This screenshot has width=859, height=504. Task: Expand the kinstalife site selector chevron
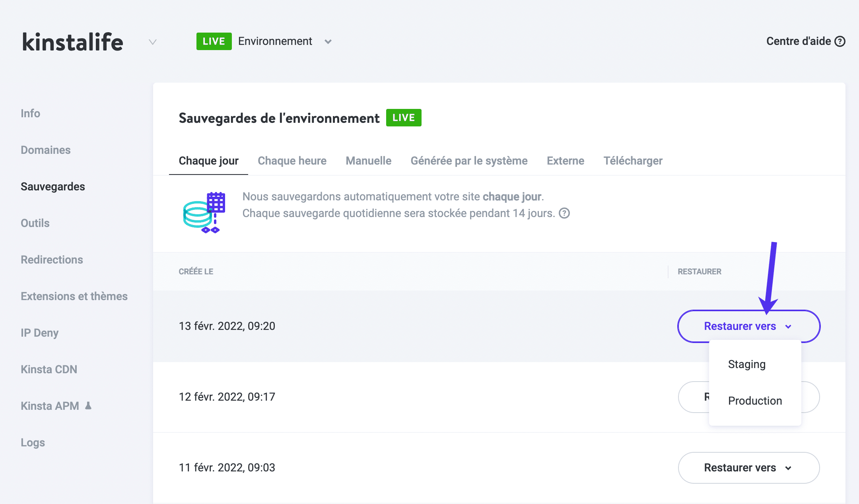(152, 42)
